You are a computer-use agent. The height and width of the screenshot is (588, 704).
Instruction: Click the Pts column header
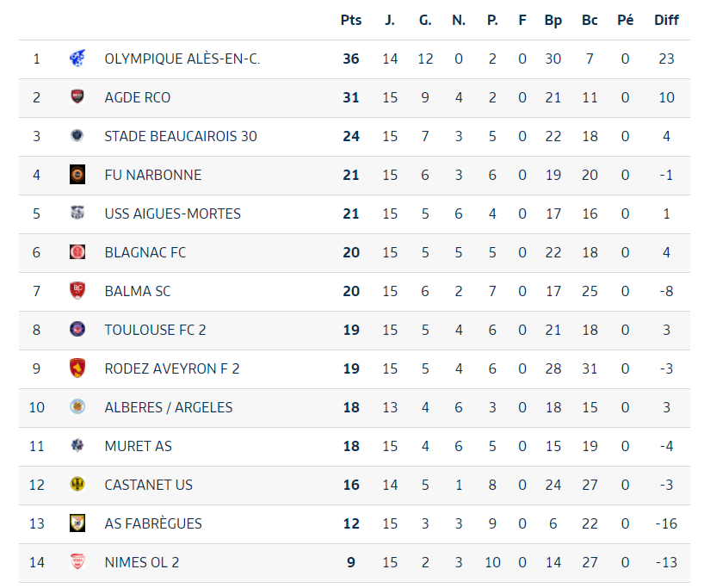(351, 20)
